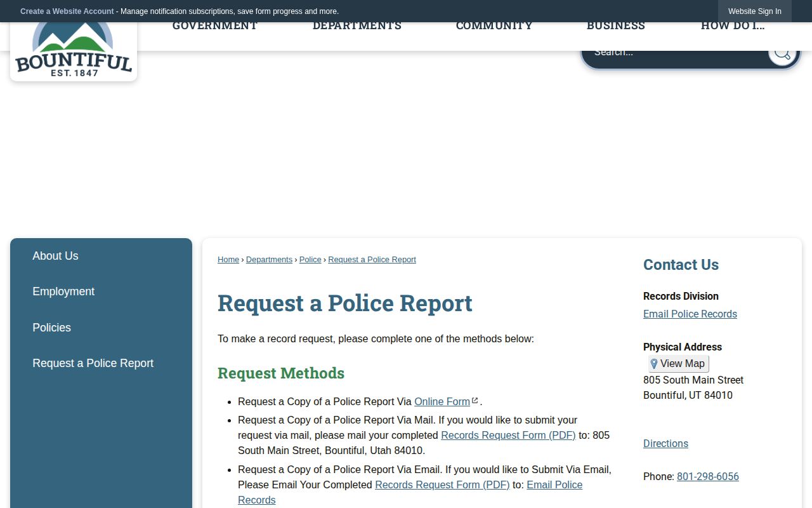This screenshot has height=508, width=812.
Task: Go to Departments breadcrumb
Action: click(269, 260)
